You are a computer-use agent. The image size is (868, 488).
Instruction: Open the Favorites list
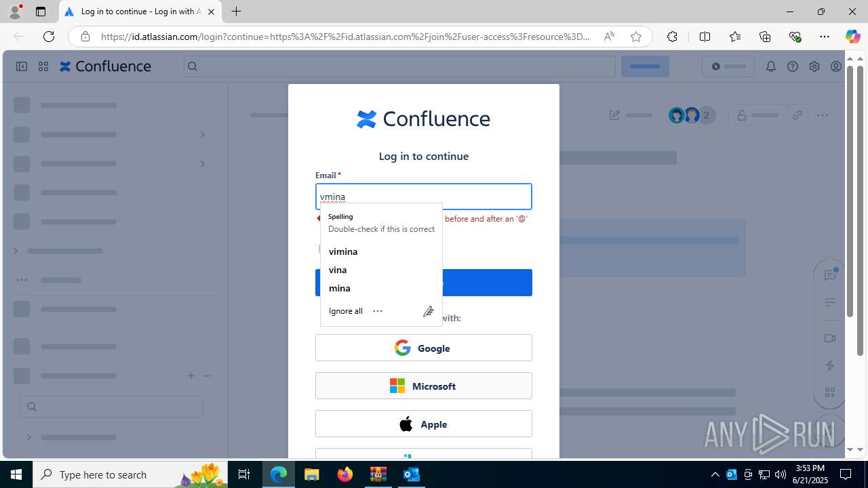tap(735, 37)
